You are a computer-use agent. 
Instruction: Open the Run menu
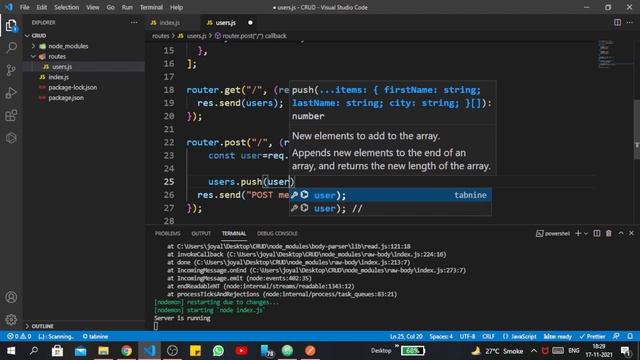pos(127,7)
